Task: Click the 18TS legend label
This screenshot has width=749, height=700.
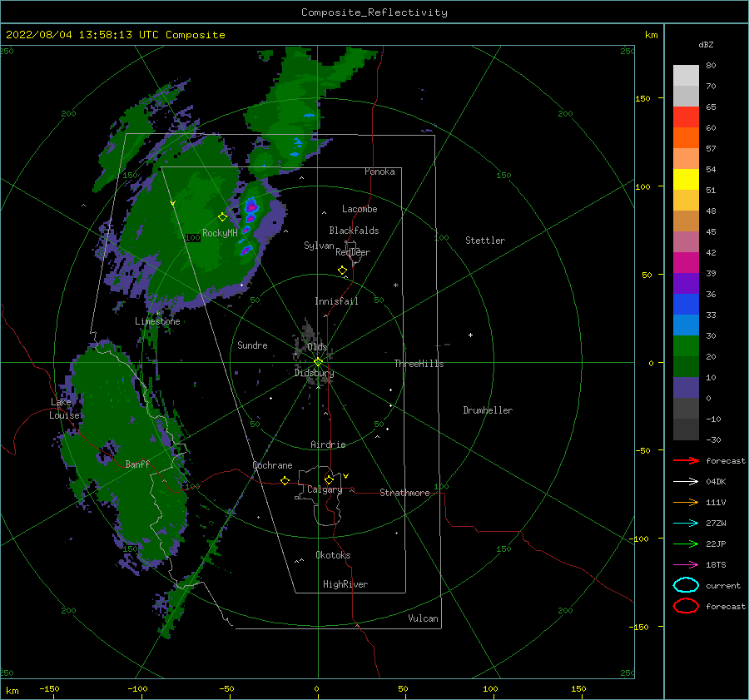Action: [716, 565]
